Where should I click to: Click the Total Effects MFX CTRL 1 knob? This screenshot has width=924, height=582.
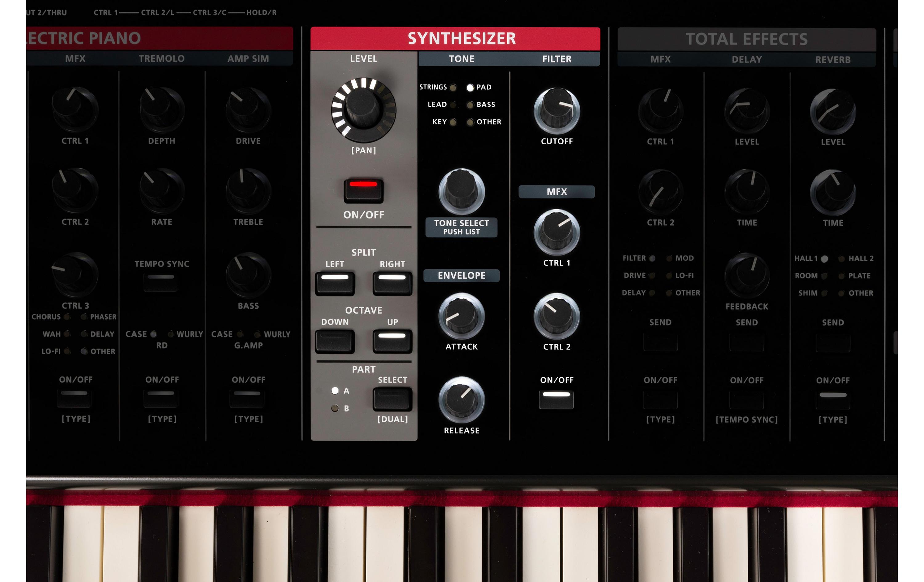[x=660, y=111]
